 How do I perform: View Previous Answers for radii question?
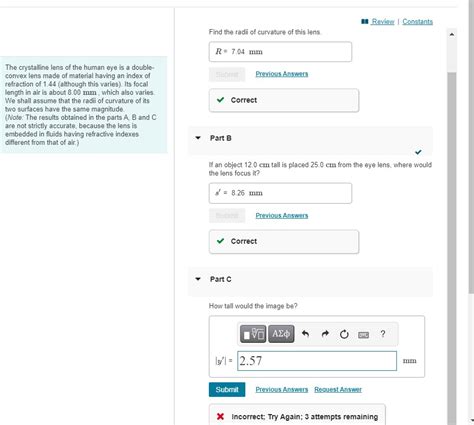pos(282,74)
